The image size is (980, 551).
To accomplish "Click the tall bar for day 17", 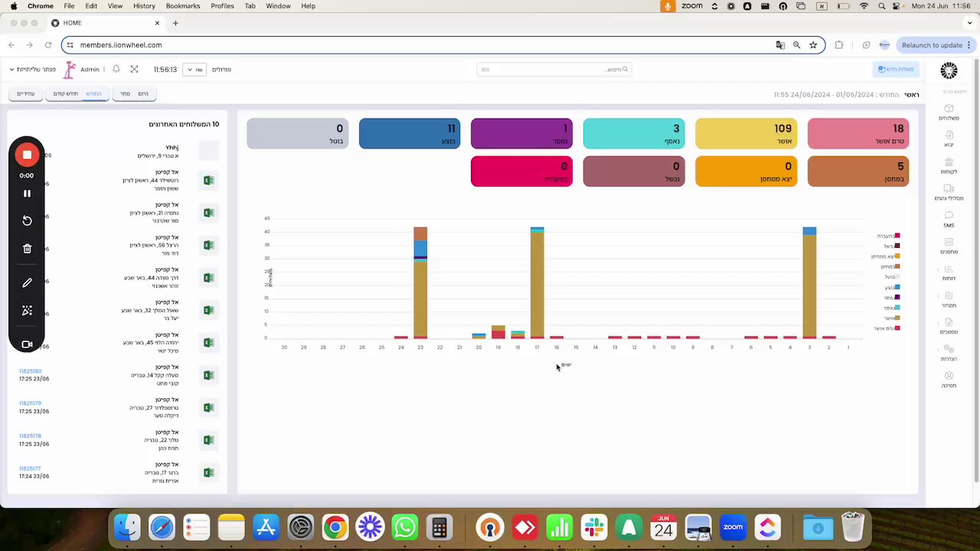I will tap(537, 282).
